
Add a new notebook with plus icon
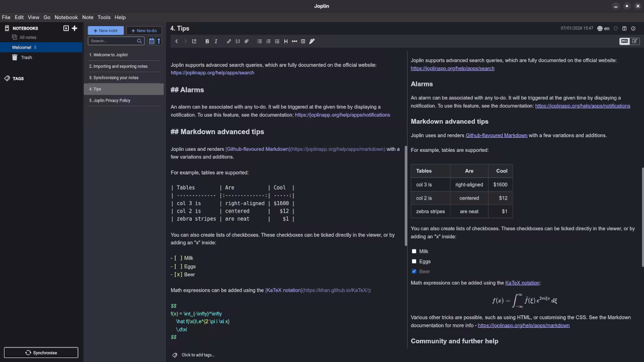coord(74,28)
